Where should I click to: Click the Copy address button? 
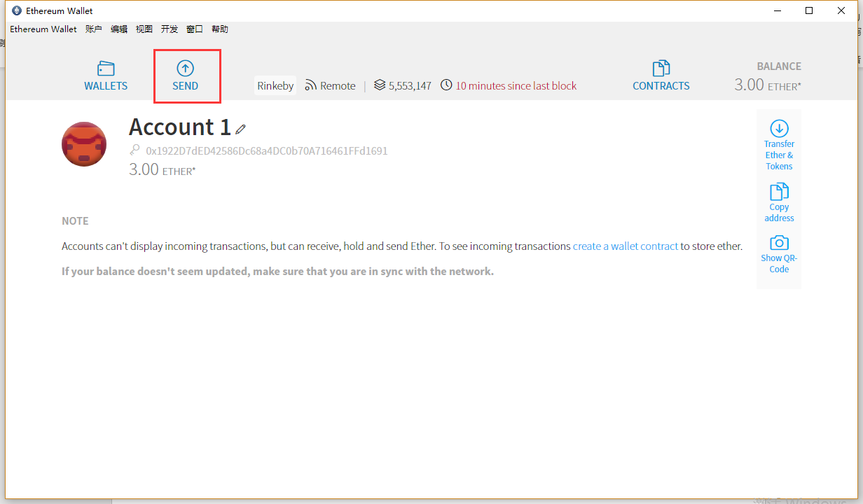779,202
